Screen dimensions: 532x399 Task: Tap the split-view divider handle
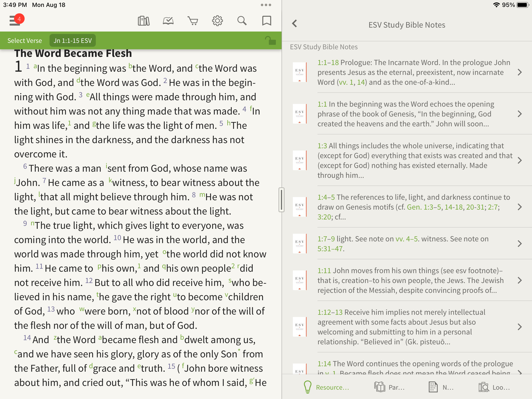pos(282,200)
